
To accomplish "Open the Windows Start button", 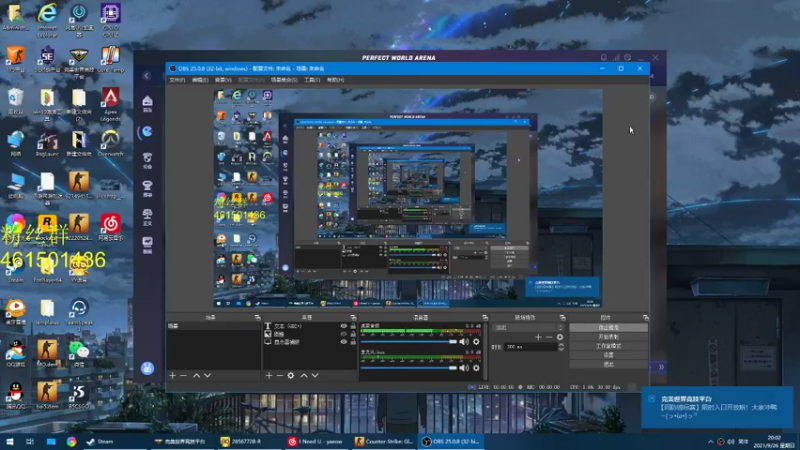I will pyautogui.click(x=10, y=441).
